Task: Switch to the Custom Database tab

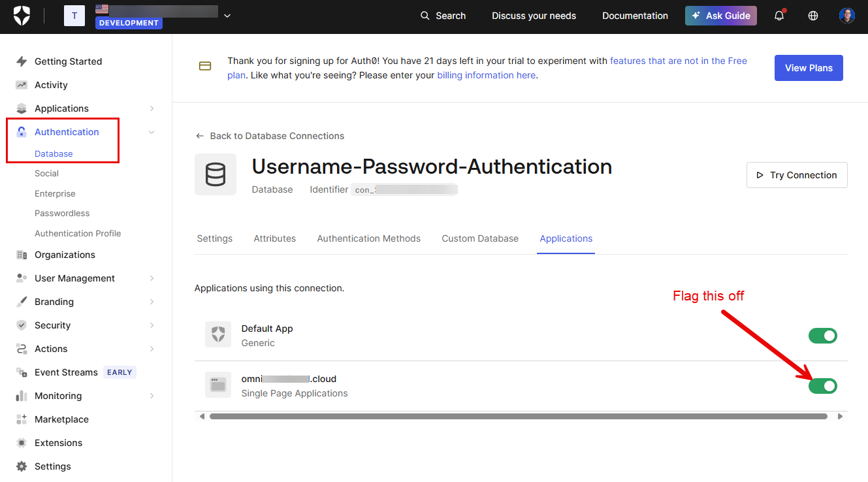Action: (x=480, y=238)
